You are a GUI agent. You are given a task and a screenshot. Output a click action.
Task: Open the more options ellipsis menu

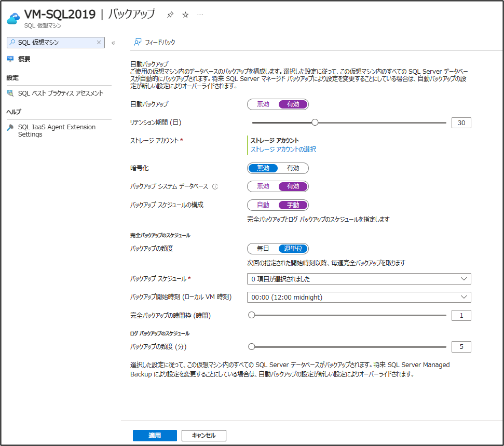(200, 15)
